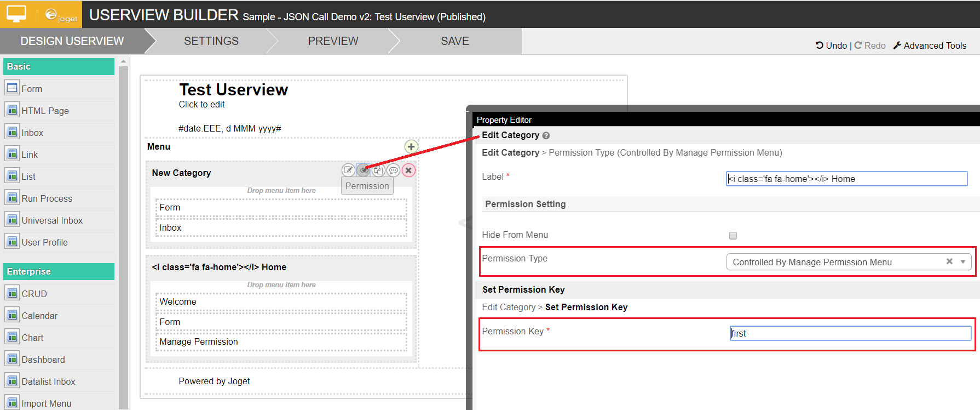This screenshot has height=410, width=980.
Task: Switch to the SETTINGS step tab
Action: pos(211,41)
